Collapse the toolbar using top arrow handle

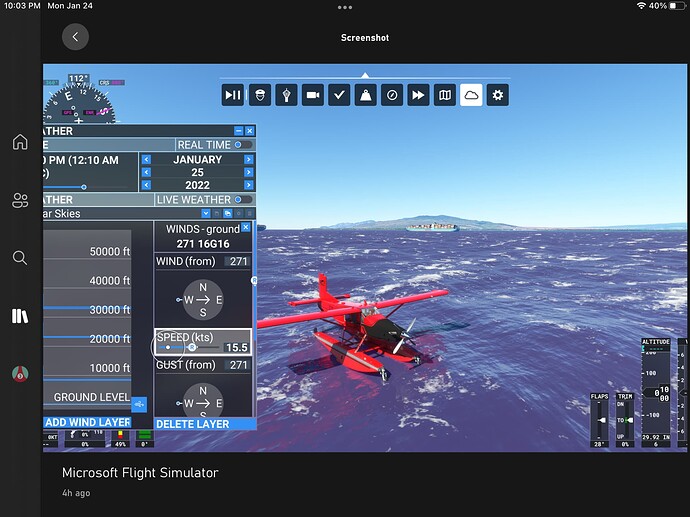pos(365,75)
